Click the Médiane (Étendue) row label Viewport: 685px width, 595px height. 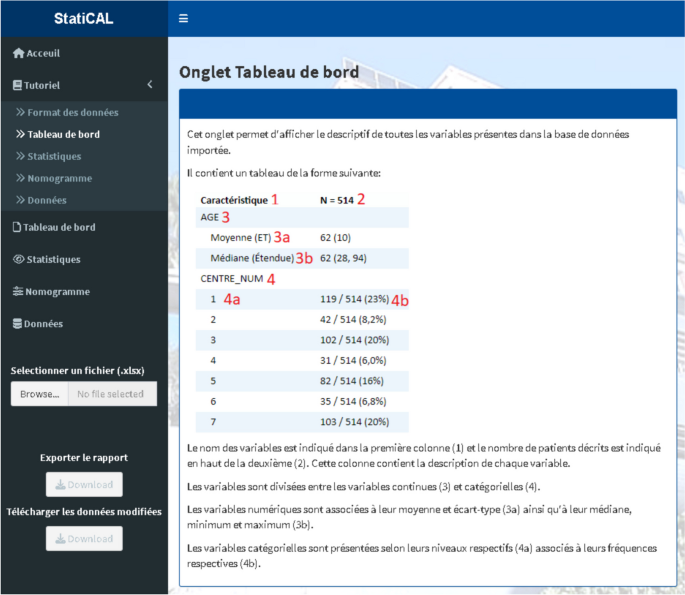pyautogui.click(x=252, y=258)
